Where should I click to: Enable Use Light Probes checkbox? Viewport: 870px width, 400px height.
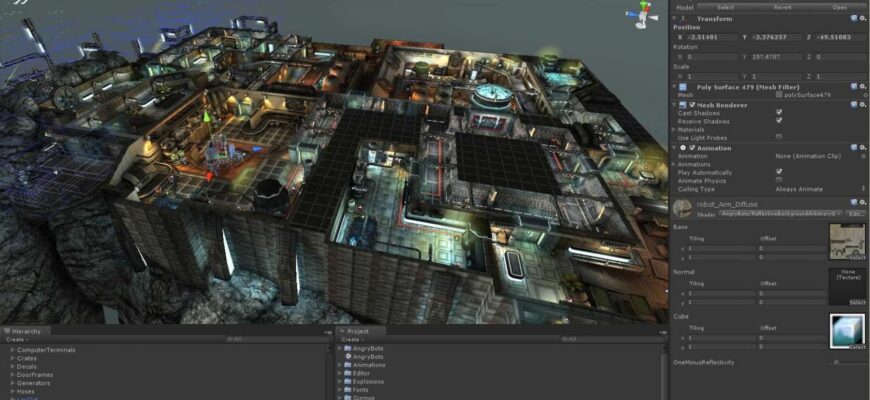point(779,137)
